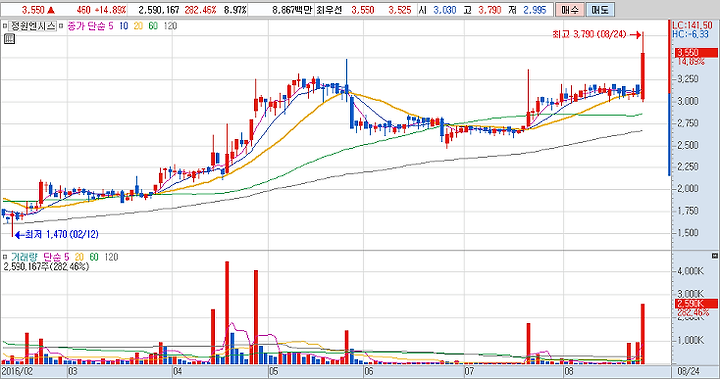The image size is (720, 379).
Task: Click the volume panel 120 average label
Action: click(x=111, y=257)
